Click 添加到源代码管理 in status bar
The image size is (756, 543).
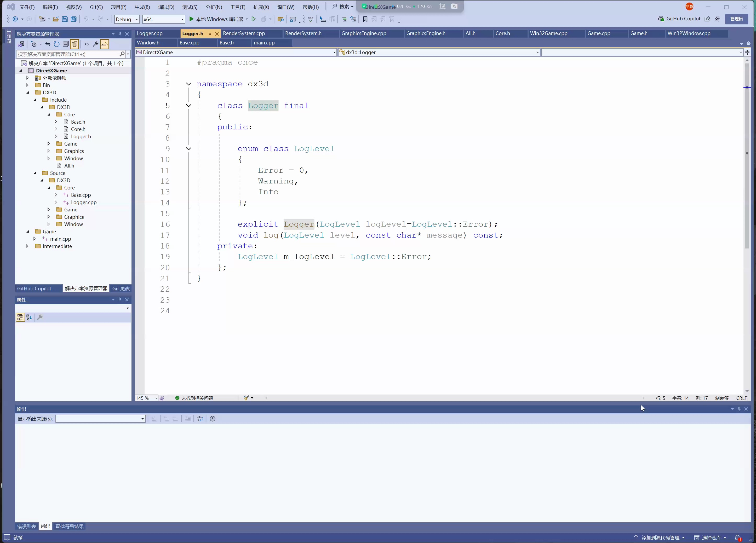[659, 538]
